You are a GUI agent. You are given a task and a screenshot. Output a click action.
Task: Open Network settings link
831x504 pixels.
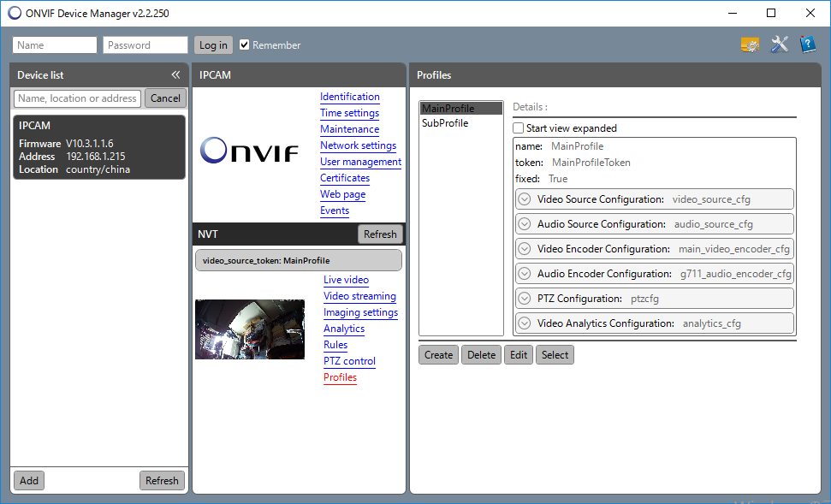click(x=359, y=145)
